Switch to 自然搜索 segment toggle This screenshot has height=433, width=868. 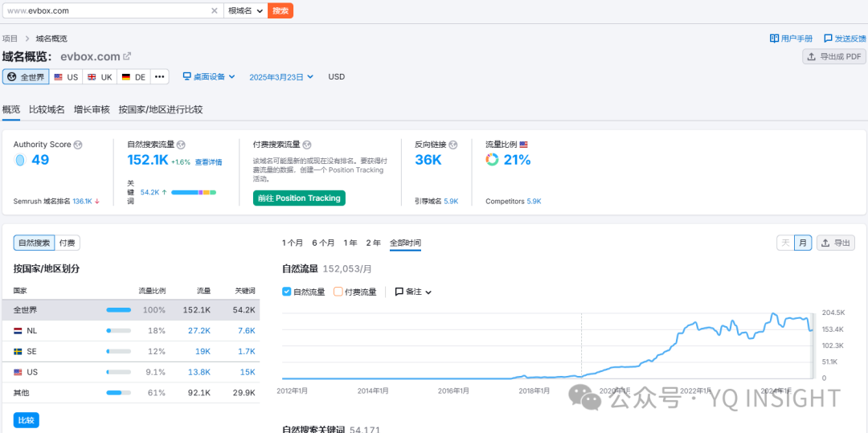pyautogui.click(x=35, y=243)
